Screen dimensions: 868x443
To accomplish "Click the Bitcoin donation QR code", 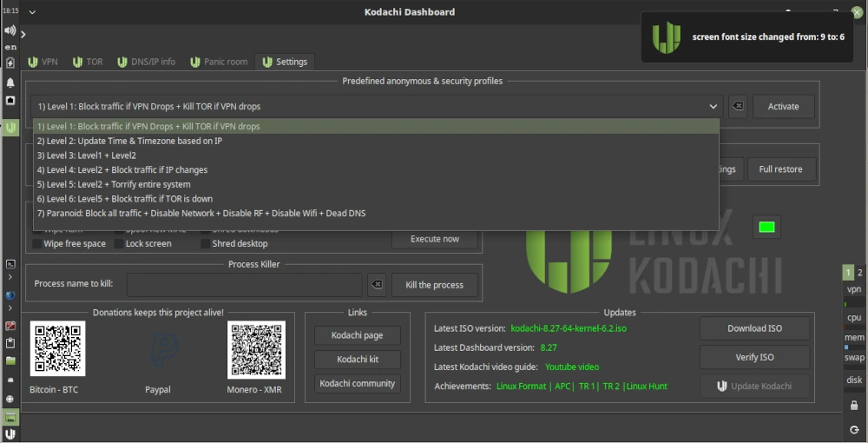I will coord(57,349).
